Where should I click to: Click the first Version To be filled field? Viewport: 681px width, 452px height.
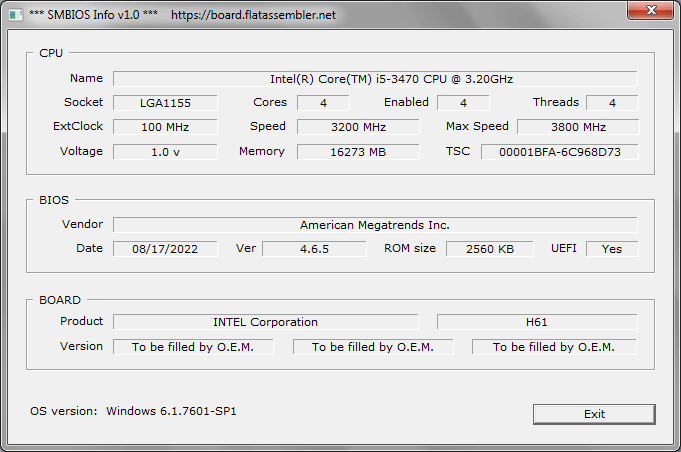193,347
